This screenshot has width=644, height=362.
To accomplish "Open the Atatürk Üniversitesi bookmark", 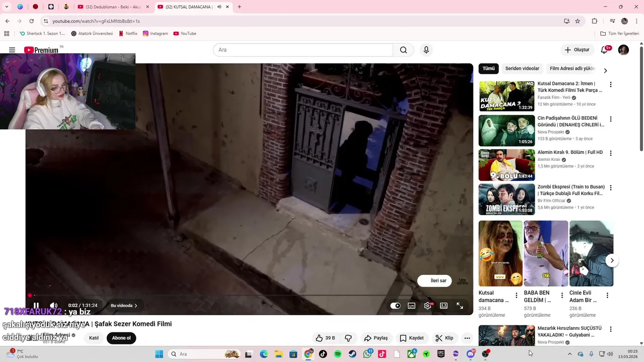I will pyautogui.click(x=92, y=34).
